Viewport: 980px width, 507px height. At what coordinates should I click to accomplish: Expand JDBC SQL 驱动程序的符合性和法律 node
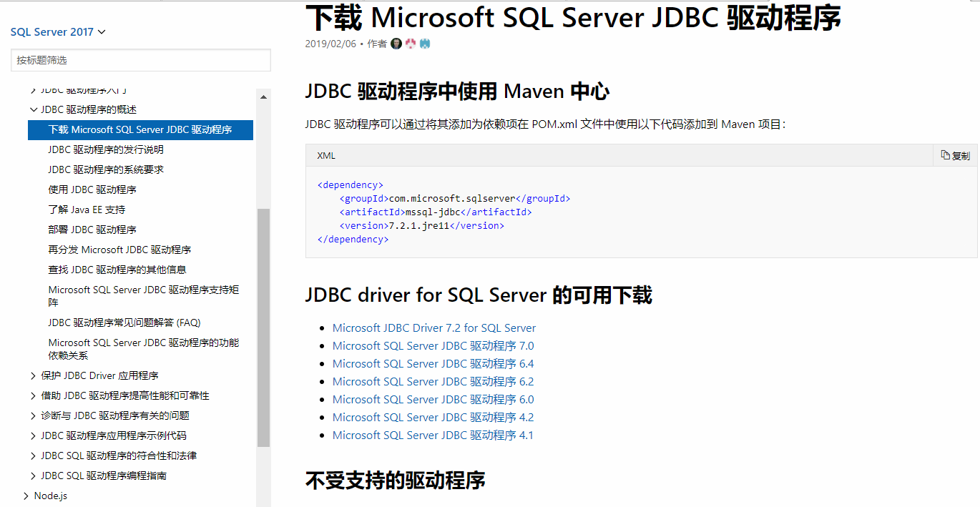coord(34,456)
